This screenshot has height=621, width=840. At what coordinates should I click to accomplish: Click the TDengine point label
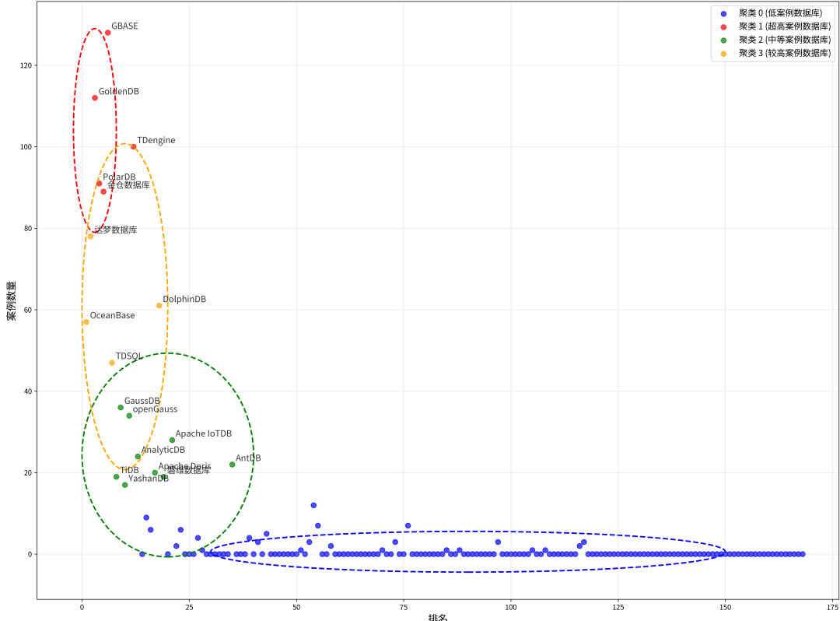(x=156, y=140)
